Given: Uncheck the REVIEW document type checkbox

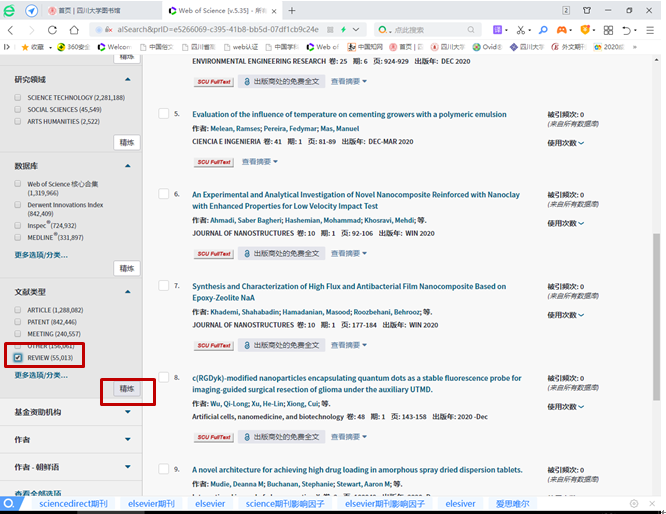Looking at the screenshot, I should (x=17, y=358).
